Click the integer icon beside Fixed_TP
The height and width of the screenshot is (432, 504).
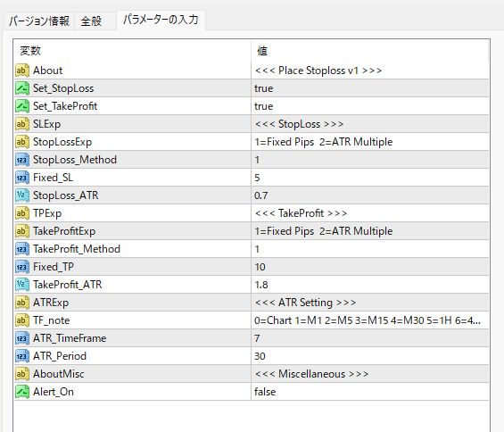pyautogui.click(x=22, y=267)
